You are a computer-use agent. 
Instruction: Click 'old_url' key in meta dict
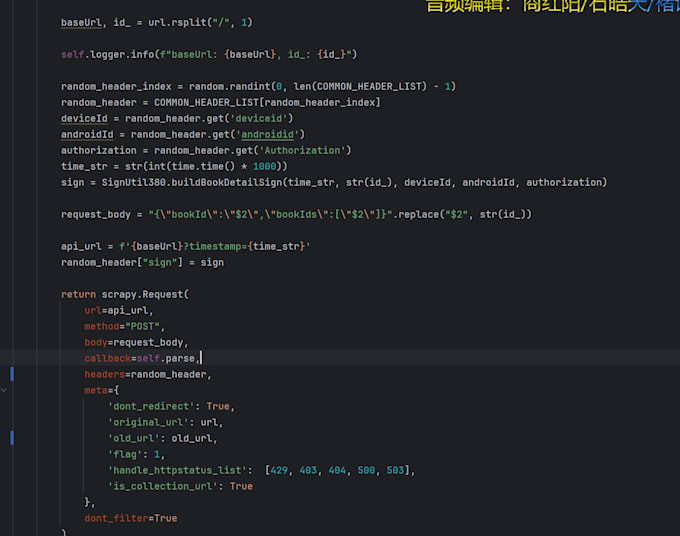134,439
